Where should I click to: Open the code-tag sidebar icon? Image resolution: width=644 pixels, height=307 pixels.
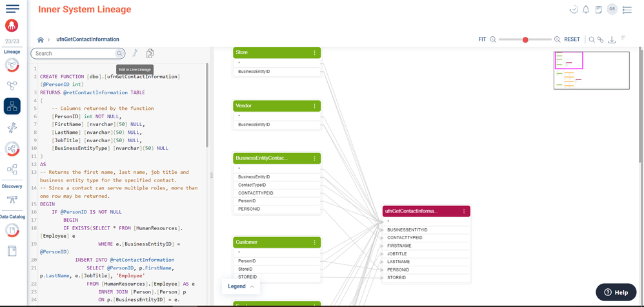point(12,129)
